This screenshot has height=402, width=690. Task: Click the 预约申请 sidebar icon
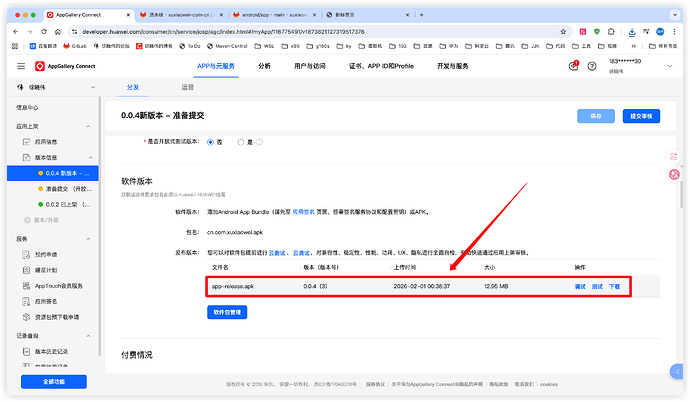pyautogui.click(x=25, y=254)
